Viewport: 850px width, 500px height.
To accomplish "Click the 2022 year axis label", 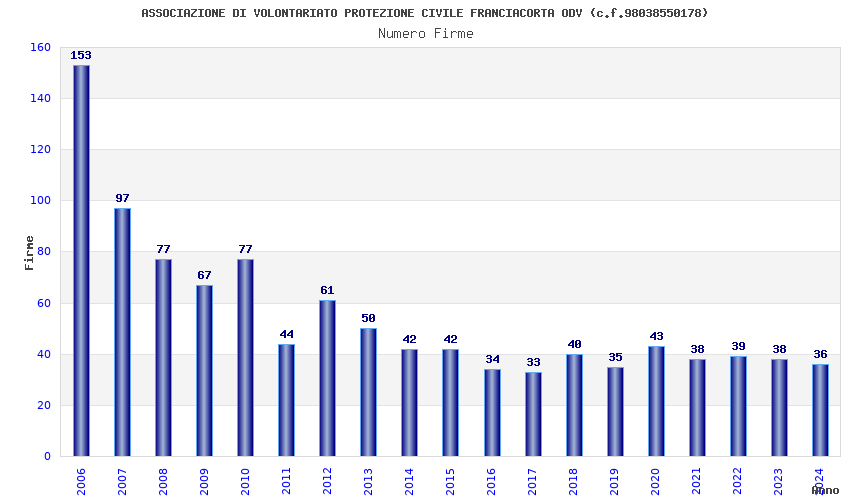I will click(738, 482).
